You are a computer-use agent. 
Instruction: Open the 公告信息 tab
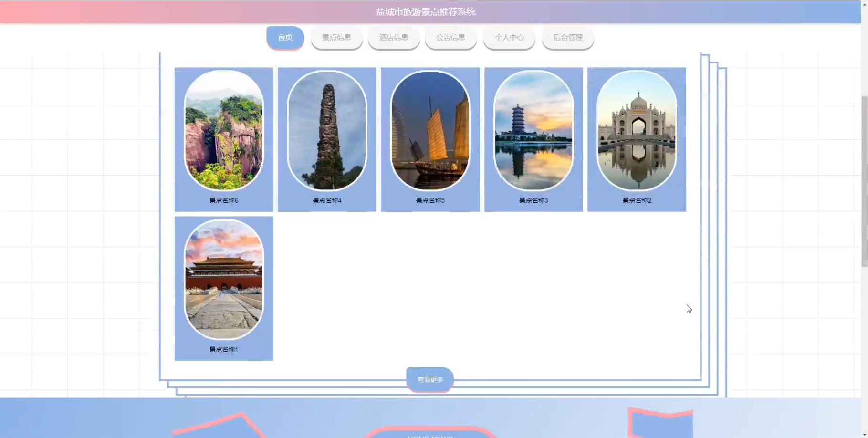pyautogui.click(x=450, y=38)
